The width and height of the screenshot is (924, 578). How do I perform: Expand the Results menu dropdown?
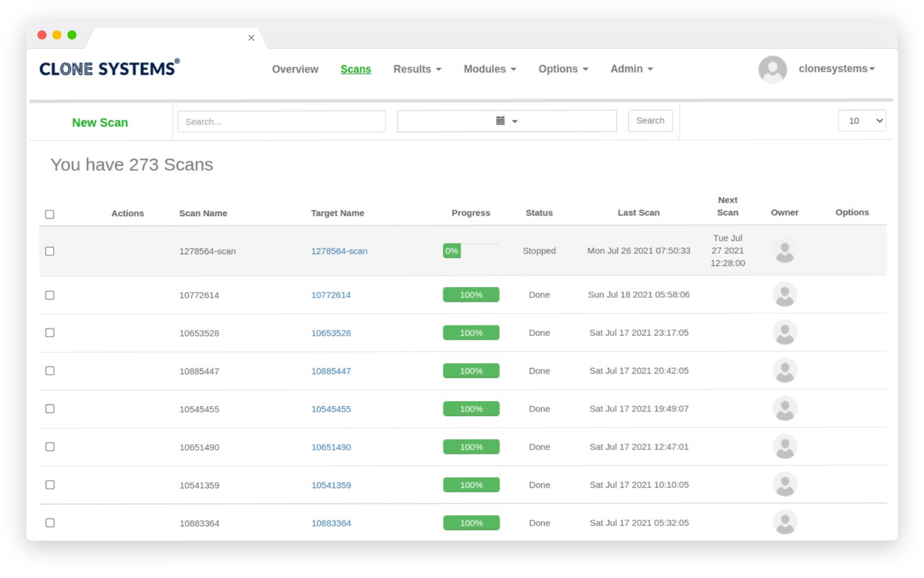[417, 69]
